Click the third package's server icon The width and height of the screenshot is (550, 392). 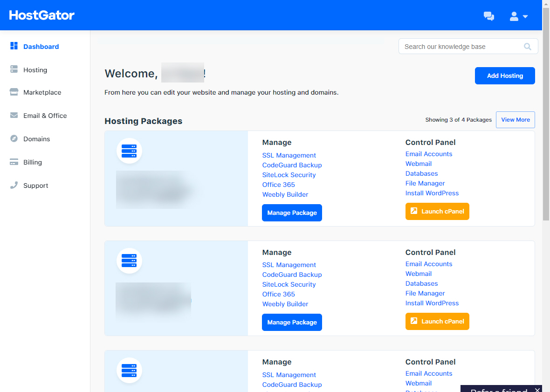coord(129,371)
